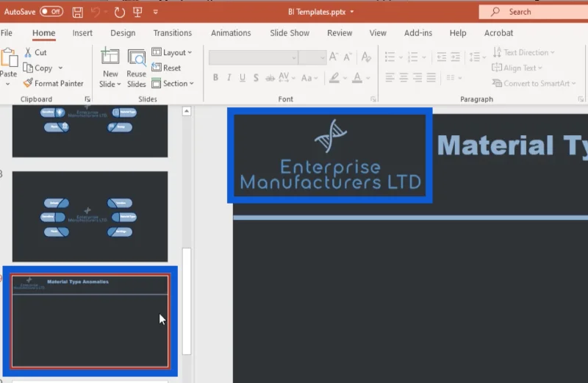The width and height of the screenshot is (588, 383).
Task: Open the Section dropdown
Action: tap(173, 83)
